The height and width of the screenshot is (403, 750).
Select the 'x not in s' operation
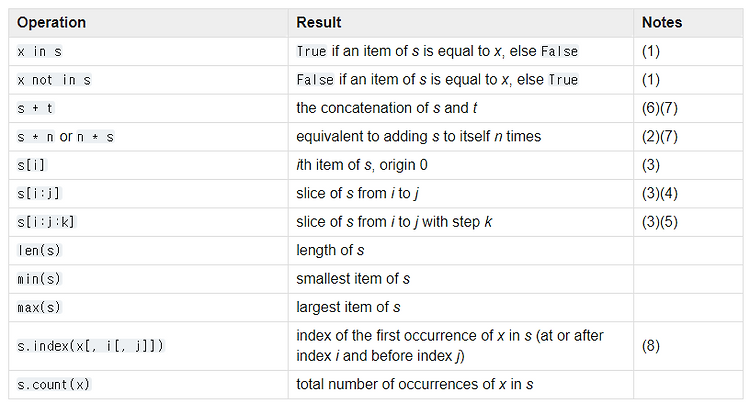54,80
